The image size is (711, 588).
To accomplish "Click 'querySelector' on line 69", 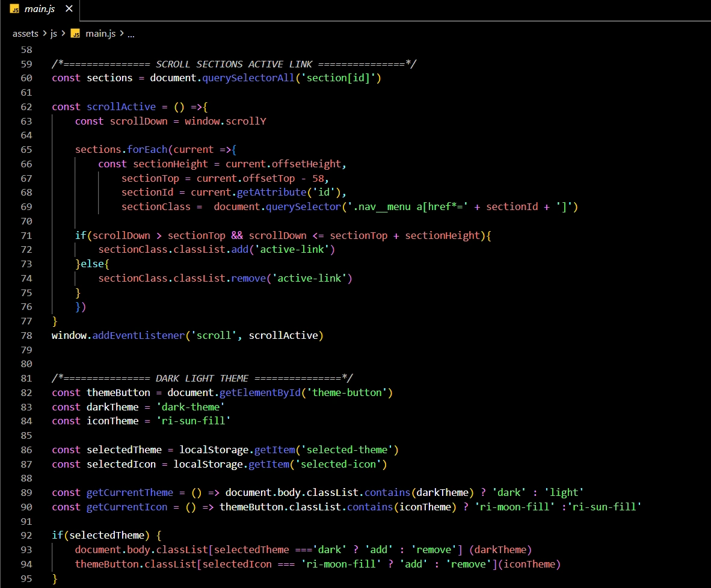I will click(x=303, y=207).
